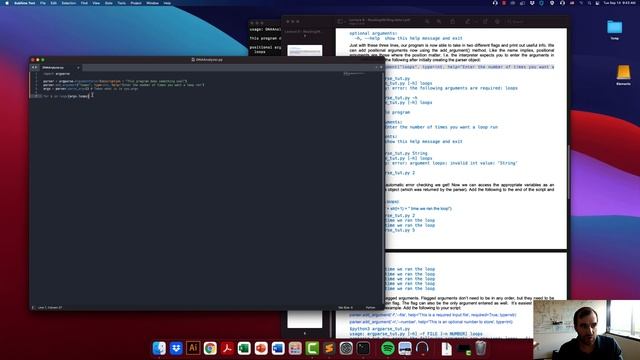This screenshot has height=360, width=640.
Task: Open Adobe Illustrator in the Dock
Action: pyautogui.click(x=193, y=348)
